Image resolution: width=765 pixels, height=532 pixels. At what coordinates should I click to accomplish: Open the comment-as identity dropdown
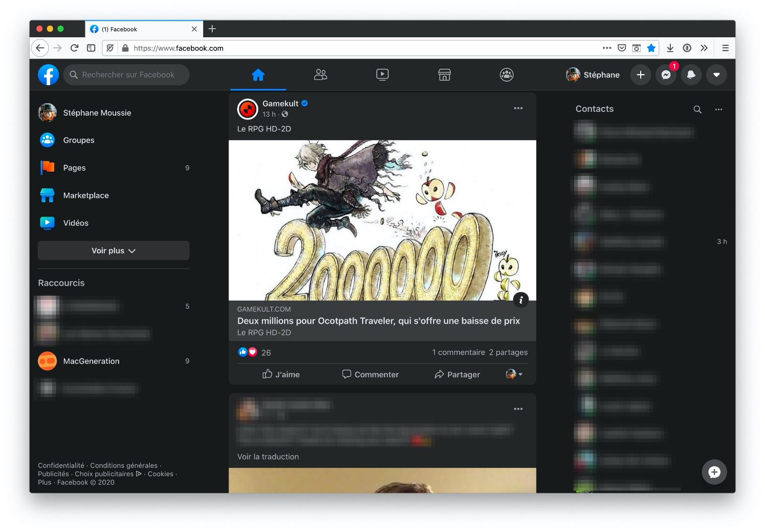click(x=514, y=374)
